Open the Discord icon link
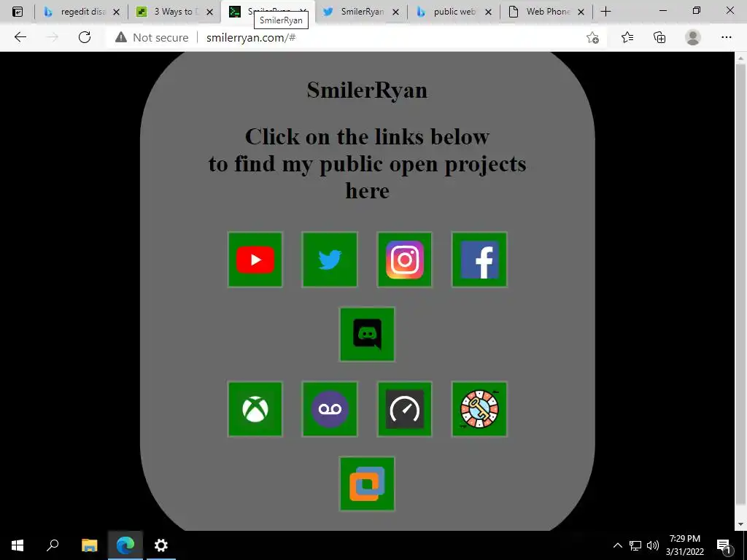The width and height of the screenshot is (747, 560). click(367, 334)
